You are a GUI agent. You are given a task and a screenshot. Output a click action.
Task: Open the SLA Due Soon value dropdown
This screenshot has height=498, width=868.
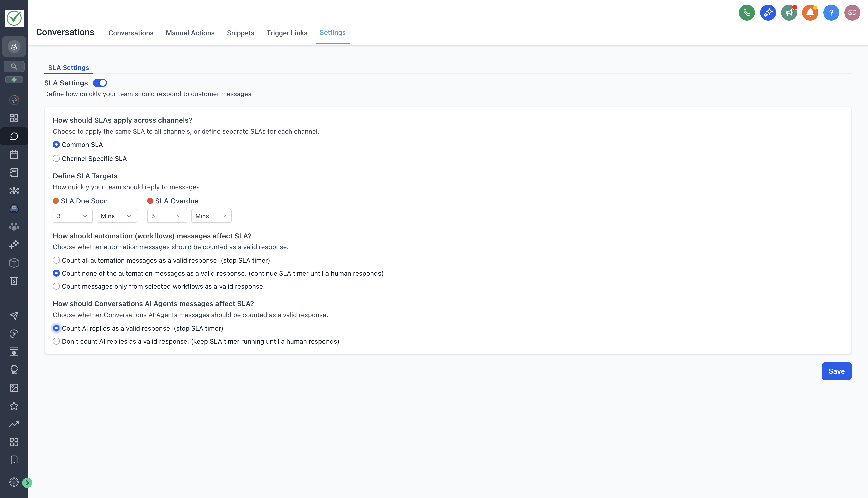point(73,216)
